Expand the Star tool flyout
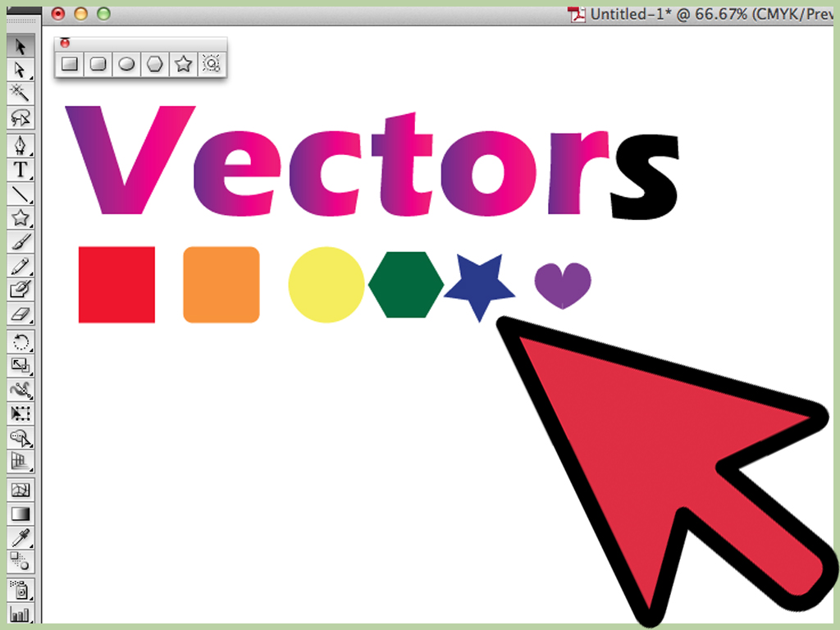Screen dimensions: 840x630 click(x=184, y=63)
